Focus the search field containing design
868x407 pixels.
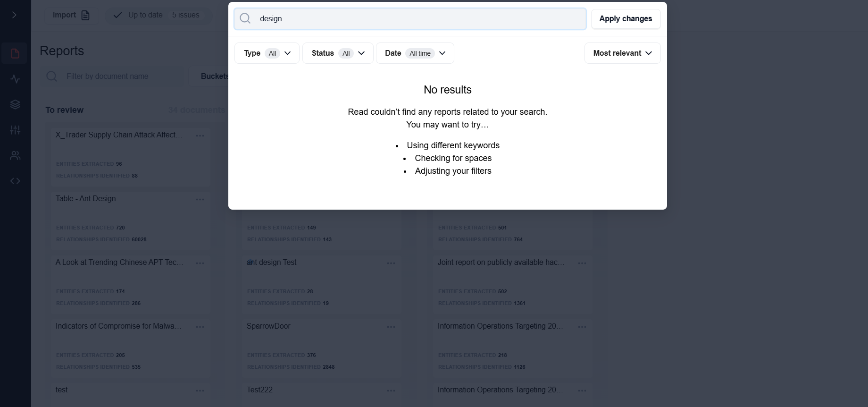410,18
